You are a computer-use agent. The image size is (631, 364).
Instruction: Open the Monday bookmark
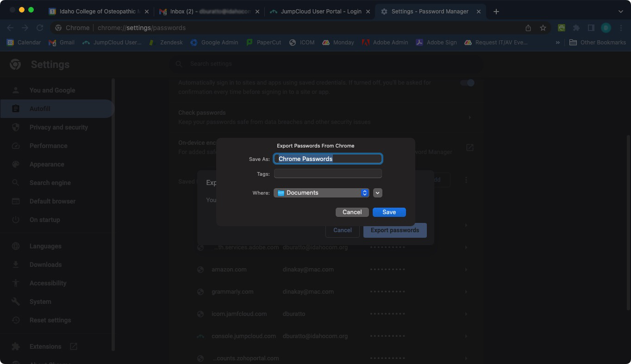[x=338, y=42]
